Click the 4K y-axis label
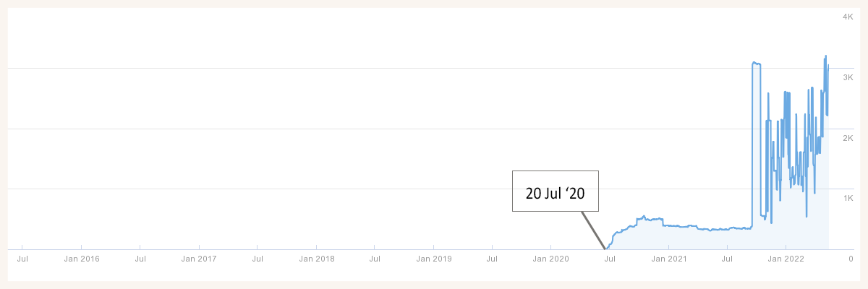The width and height of the screenshot is (868, 289). (x=848, y=16)
